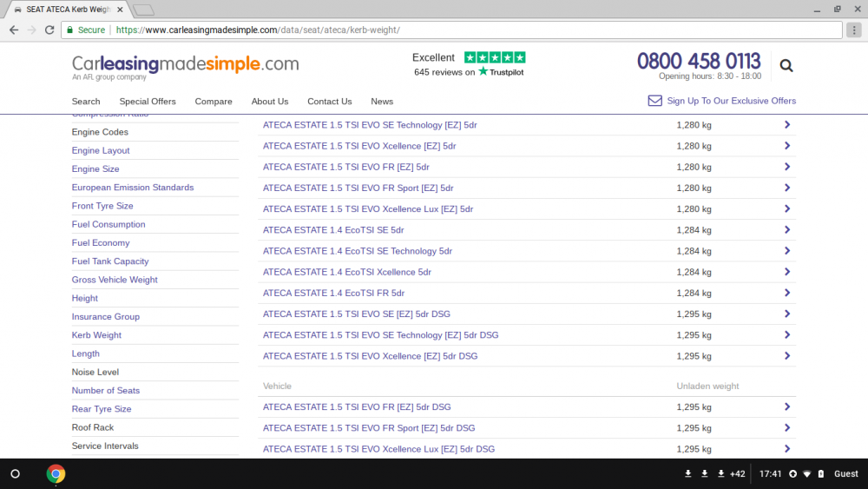Click the envelope sign-up icon
Image resolution: width=868 pixels, height=489 pixels.
654,101
